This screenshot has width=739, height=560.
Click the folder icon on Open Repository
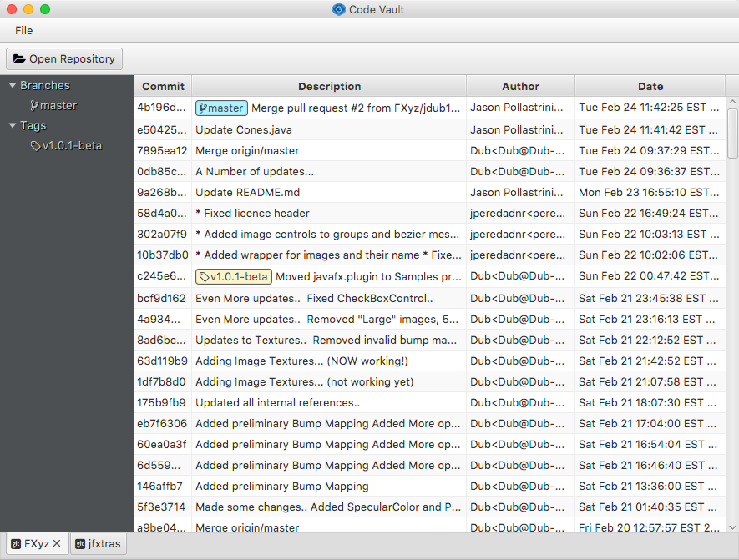pyautogui.click(x=19, y=59)
